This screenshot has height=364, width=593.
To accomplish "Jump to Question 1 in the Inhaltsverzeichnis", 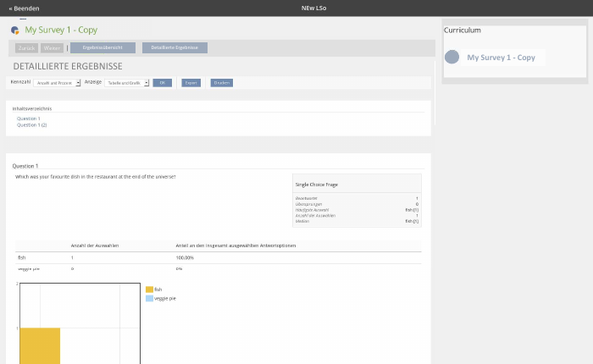I will (29, 119).
